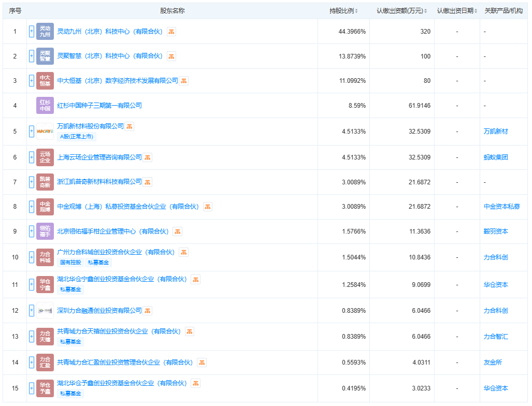Expand row 12 深圳力合融通 shareholder details
The height and width of the screenshot is (406, 532).
pos(32,311)
